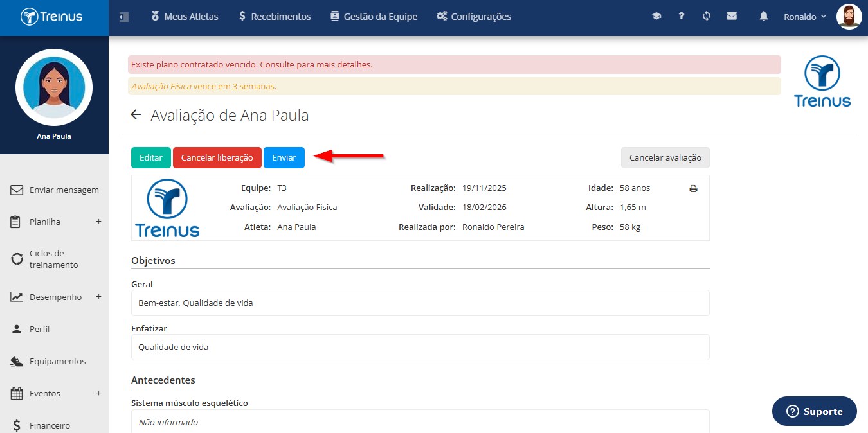This screenshot has height=433, width=868.
Task: Click the Eventos calendar icon
Action: pos(17,393)
